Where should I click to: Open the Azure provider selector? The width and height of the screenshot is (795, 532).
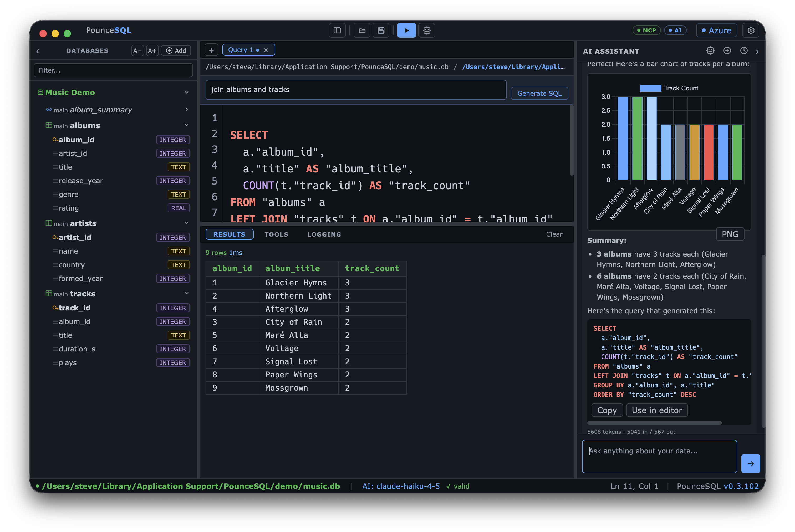pos(716,30)
